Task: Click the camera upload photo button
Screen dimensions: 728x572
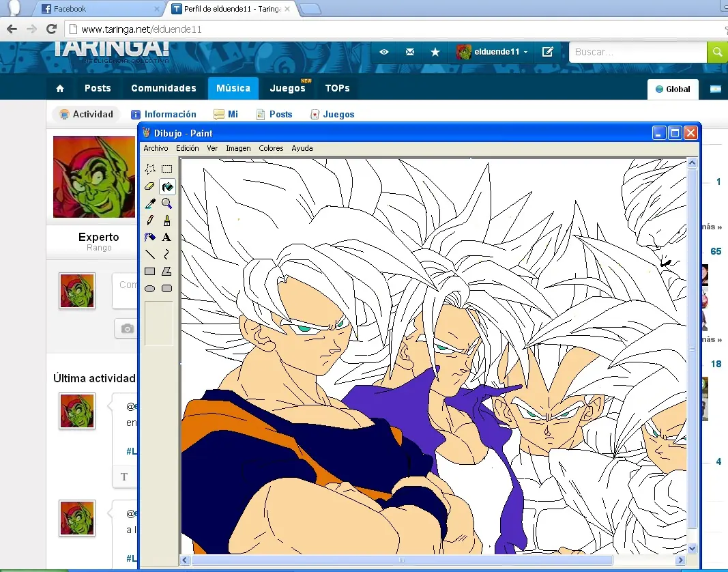Action: (127, 328)
